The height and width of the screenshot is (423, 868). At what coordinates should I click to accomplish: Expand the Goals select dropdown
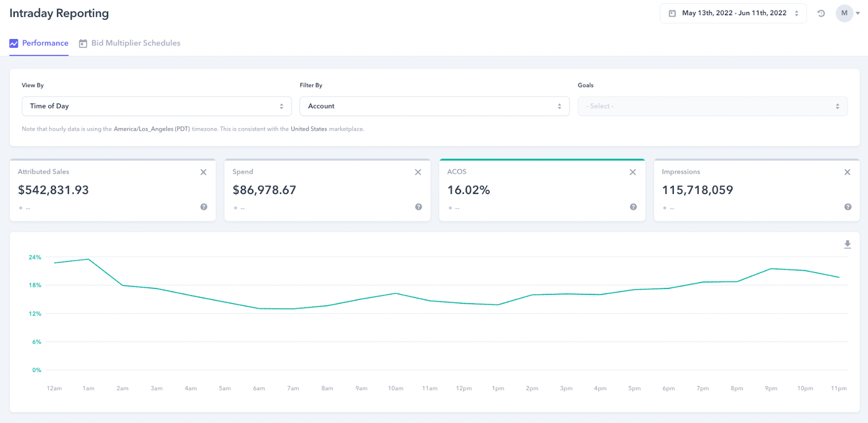(713, 106)
